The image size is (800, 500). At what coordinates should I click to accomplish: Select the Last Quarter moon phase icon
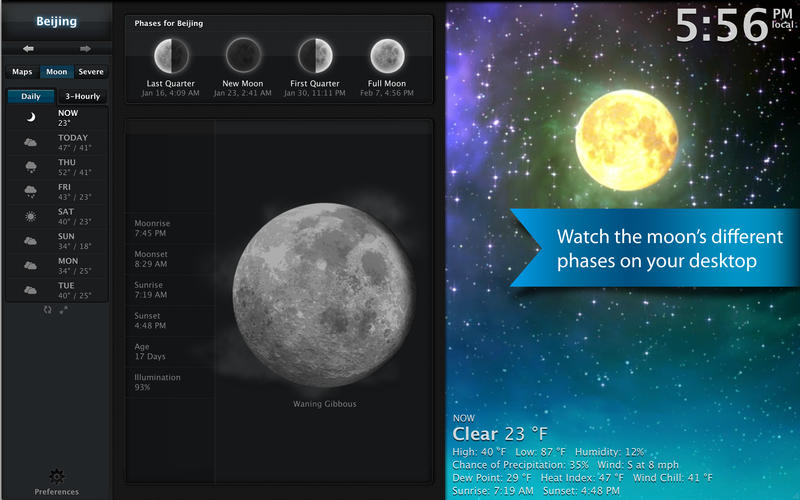click(x=170, y=55)
